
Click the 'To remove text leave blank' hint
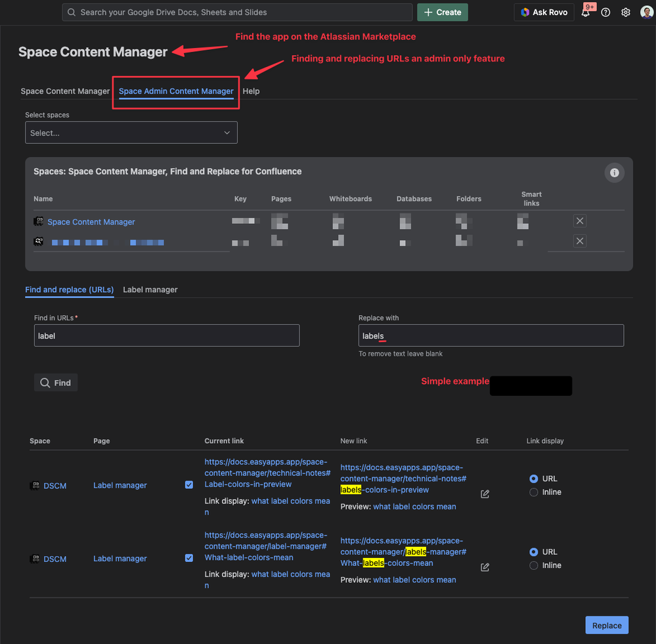point(401,354)
